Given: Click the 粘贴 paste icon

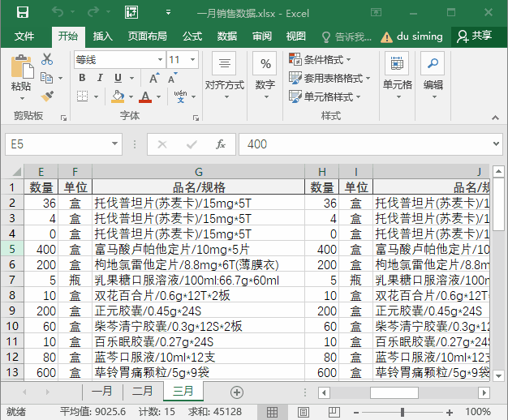Looking at the screenshot, I should click(21, 66).
